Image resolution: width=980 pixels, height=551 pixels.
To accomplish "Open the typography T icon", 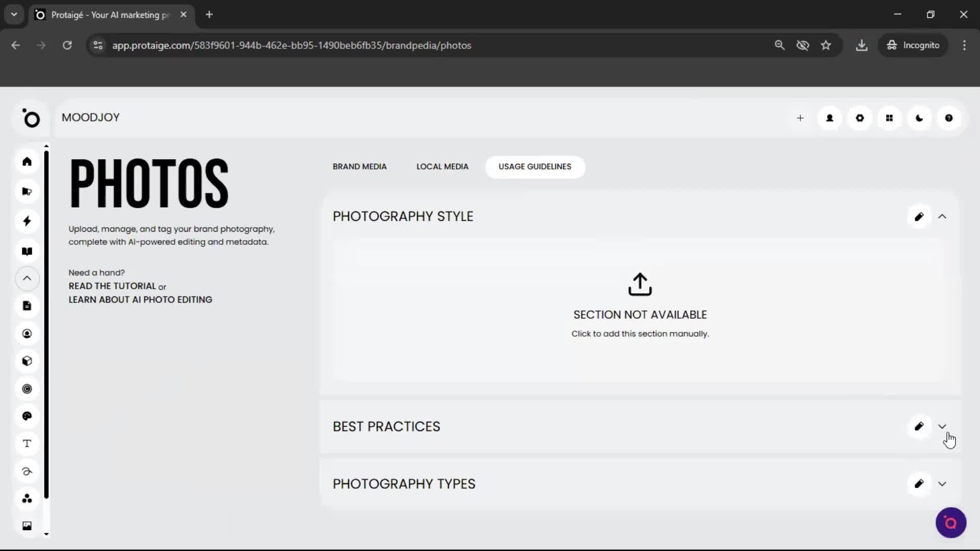I will 27,443.
